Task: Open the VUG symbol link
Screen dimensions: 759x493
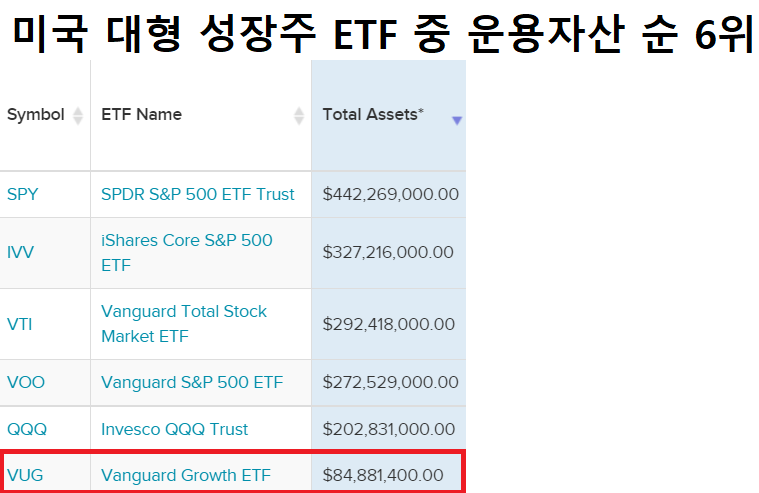Action: coord(25,475)
